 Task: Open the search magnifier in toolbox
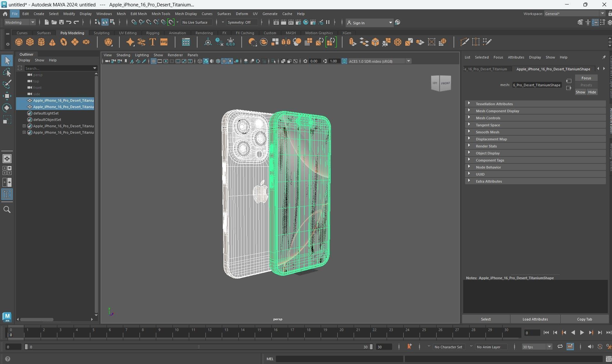7,210
